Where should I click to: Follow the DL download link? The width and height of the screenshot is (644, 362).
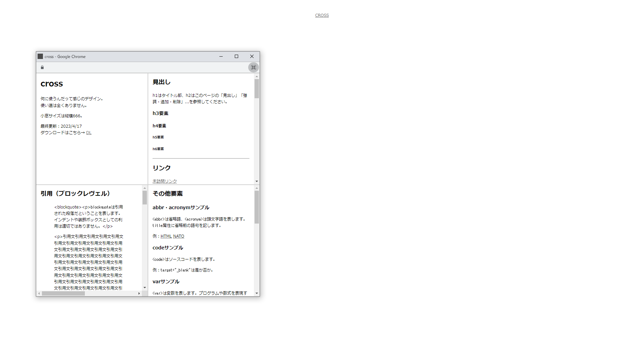(x=89, y=133)
